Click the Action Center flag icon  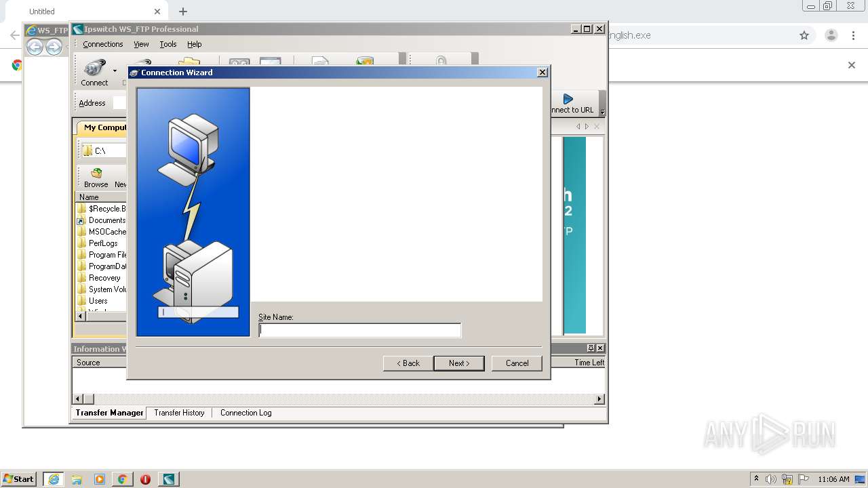(x=804, y=479)
